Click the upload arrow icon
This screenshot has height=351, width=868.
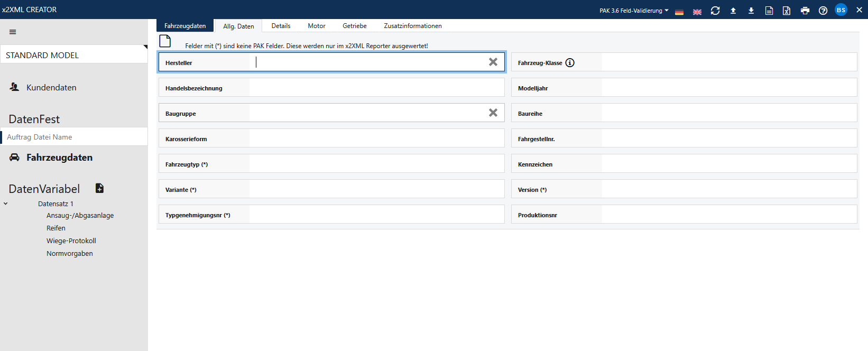click(733, 11)
